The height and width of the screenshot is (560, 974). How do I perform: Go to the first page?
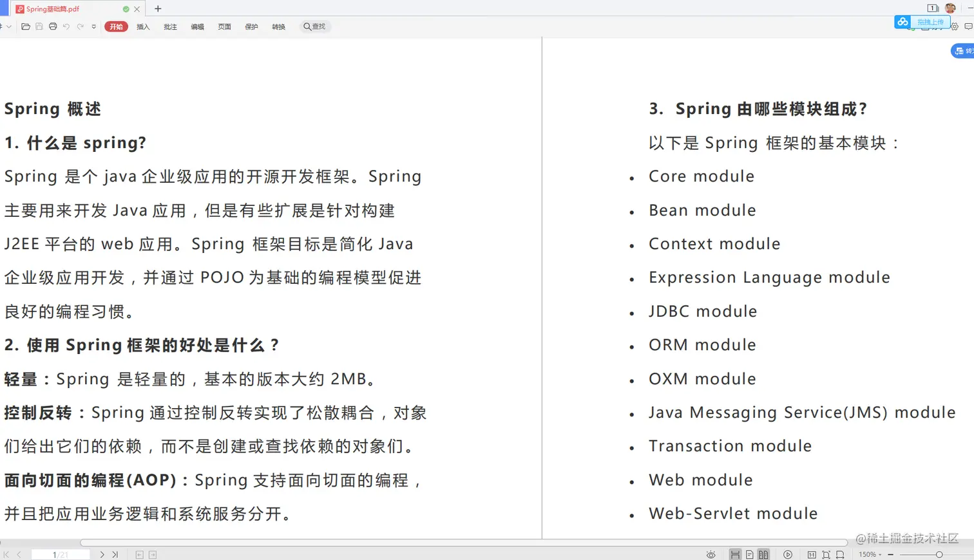coord(6,554)
